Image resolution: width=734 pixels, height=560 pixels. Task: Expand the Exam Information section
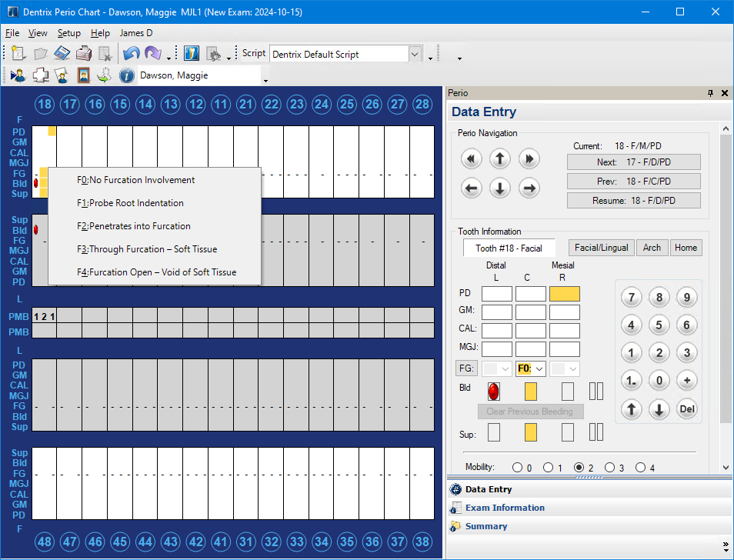[x=505, y=508]
